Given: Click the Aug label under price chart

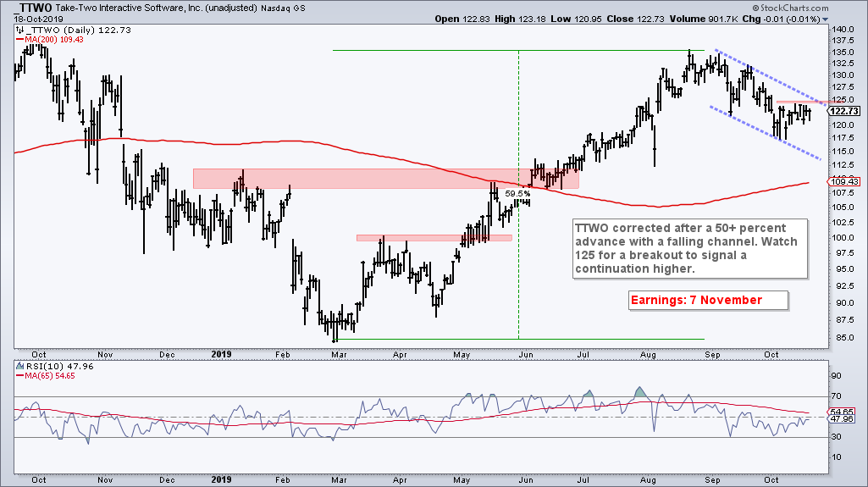Looking at the screenshot, I should 648,354.
